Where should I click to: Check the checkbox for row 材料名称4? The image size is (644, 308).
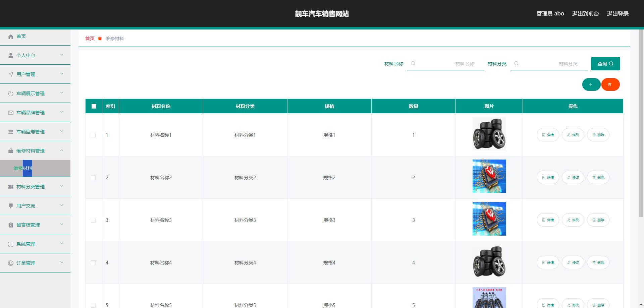93,263
